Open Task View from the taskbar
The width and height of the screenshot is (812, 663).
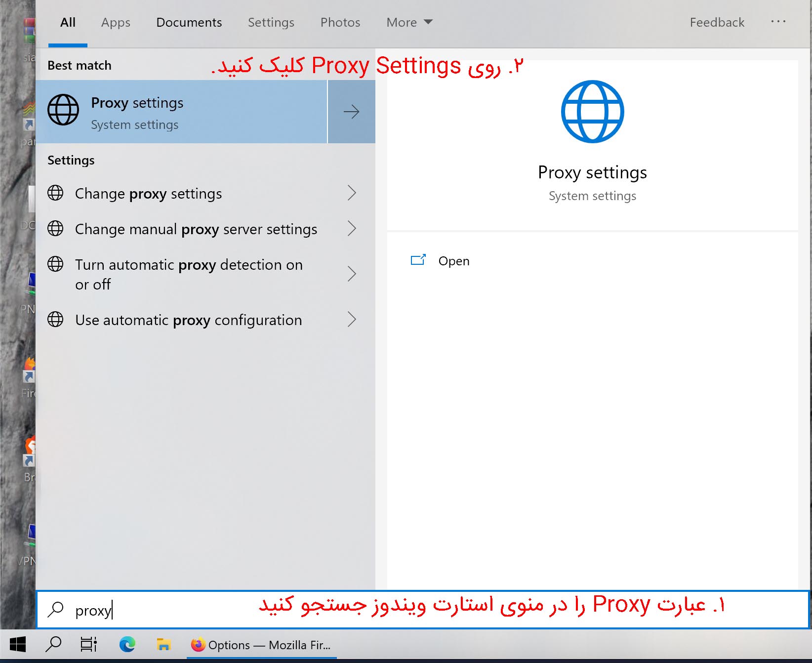[89, 645]
